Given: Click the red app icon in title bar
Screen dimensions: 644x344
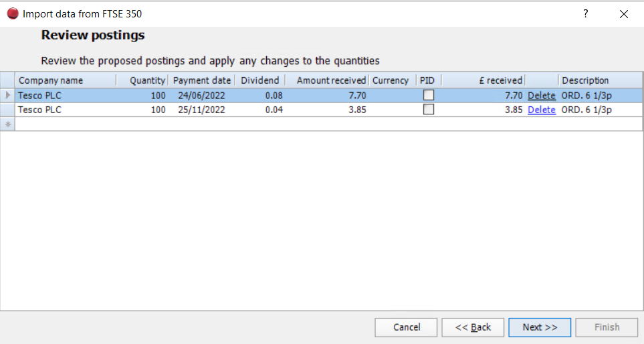Looking at the screenshot, I should click(x=13, y=13).
